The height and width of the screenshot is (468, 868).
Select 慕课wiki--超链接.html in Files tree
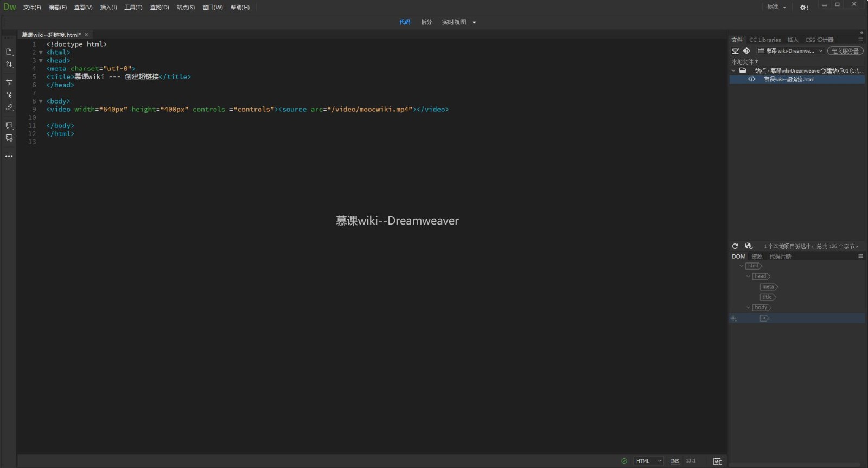coord(789,79)
